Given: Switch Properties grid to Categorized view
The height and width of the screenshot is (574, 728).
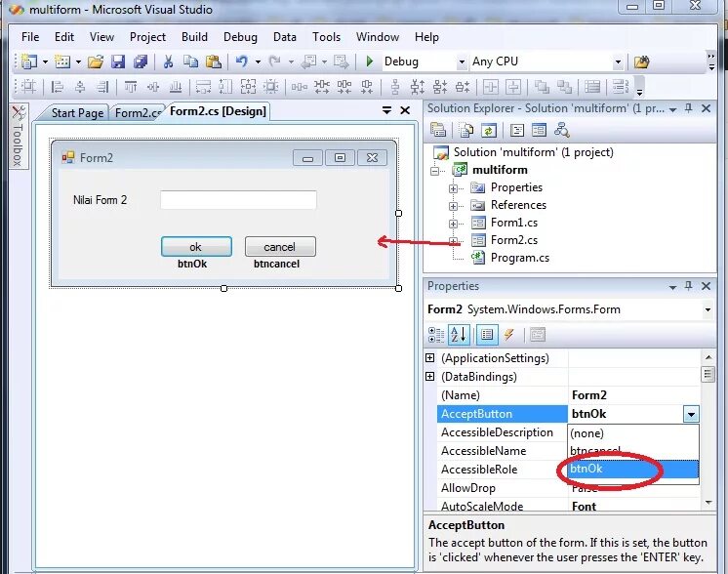Looking at the screenshot, I should (436, 335).
